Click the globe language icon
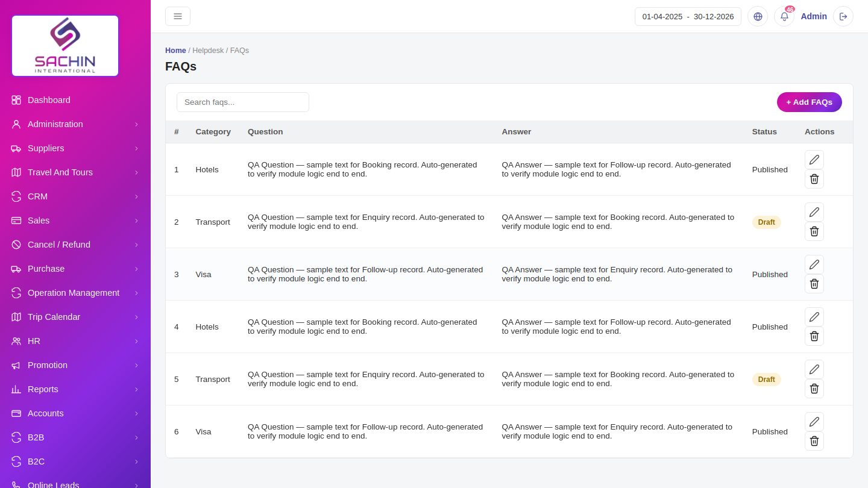868x488 pixels. [x=758, y=16]
